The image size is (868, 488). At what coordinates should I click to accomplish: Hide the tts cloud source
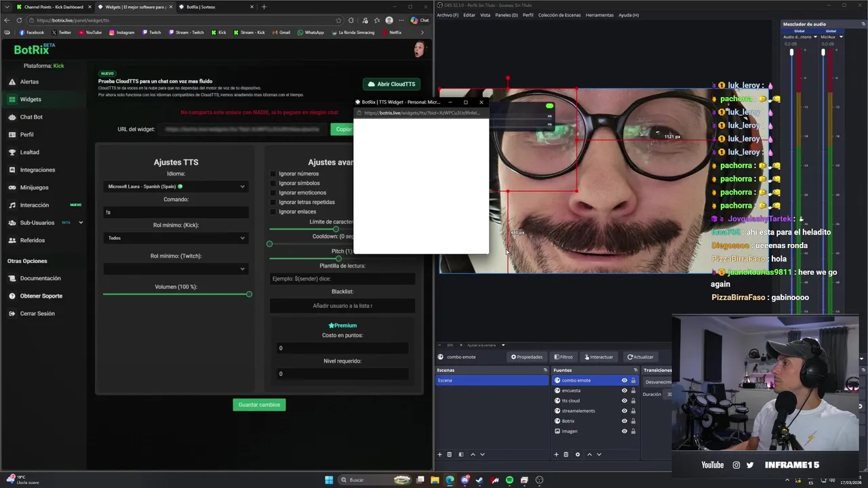pyautogui.click(x=625, y=401)
